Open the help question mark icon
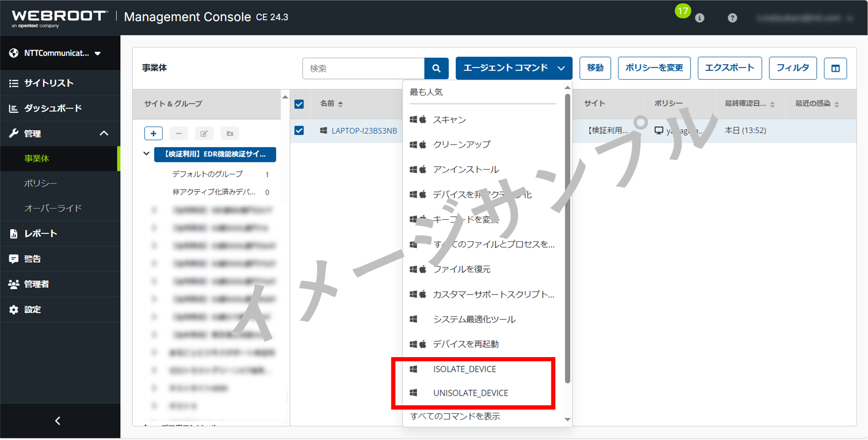This screenshot has height=440, width=868. click(x=732, y=18)
